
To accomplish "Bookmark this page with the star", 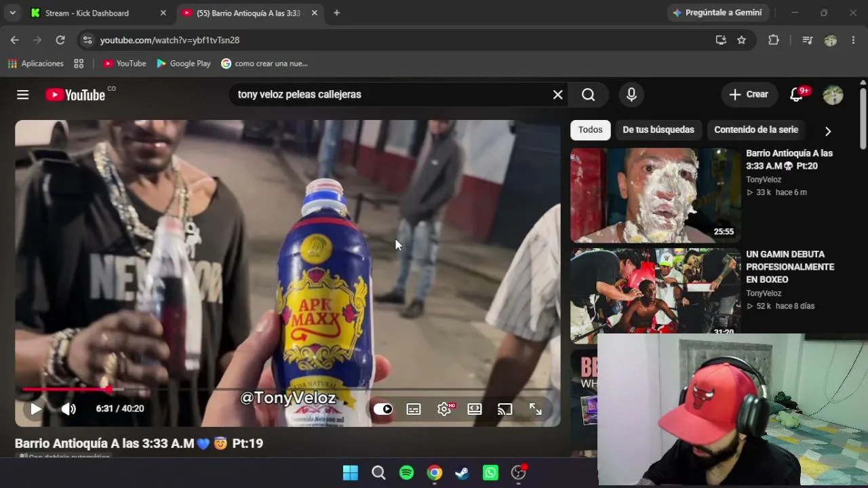I will (742, 40).
